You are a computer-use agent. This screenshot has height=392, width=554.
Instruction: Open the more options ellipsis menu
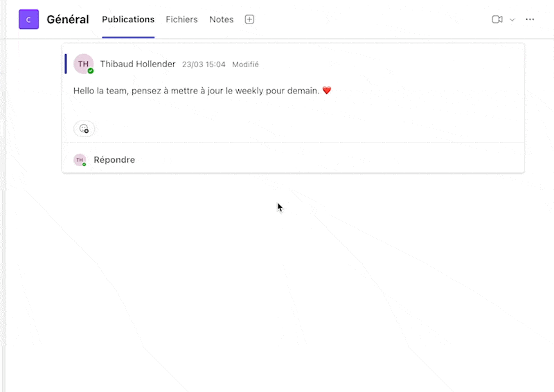click(x=530, y=19)
